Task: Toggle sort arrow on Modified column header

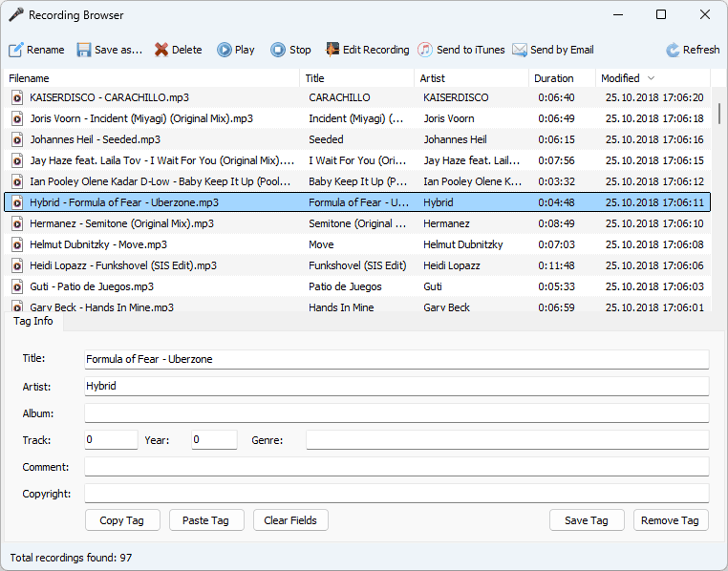Action: click(x=652, y=78)
